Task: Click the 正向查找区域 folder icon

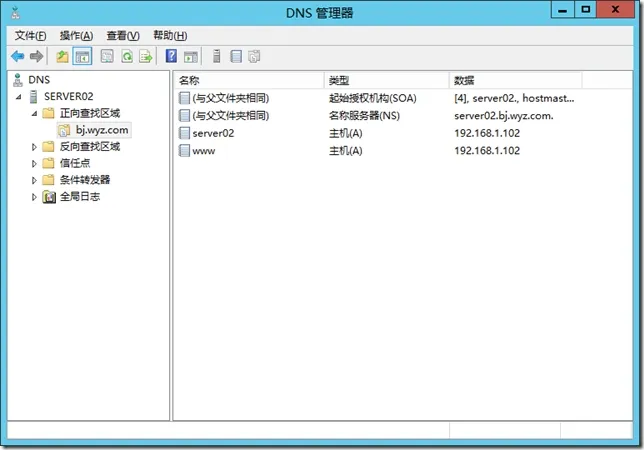Action: click(48, 113)
